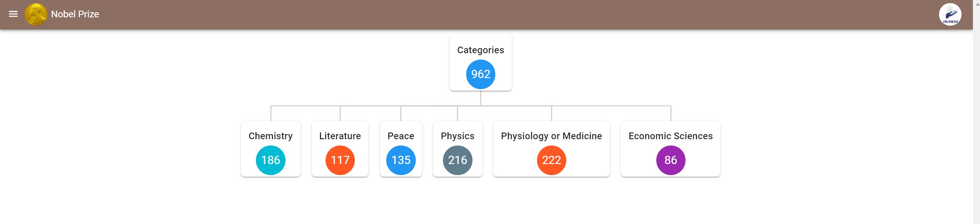
Task: Click the purple 86 Economic Sciences circle
Action: tap(671, 160)
